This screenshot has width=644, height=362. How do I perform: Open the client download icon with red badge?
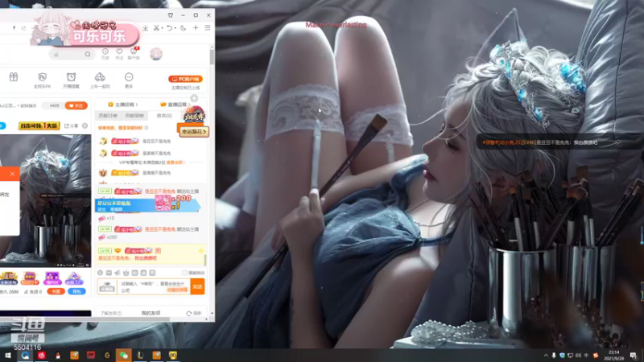(134, 53)
